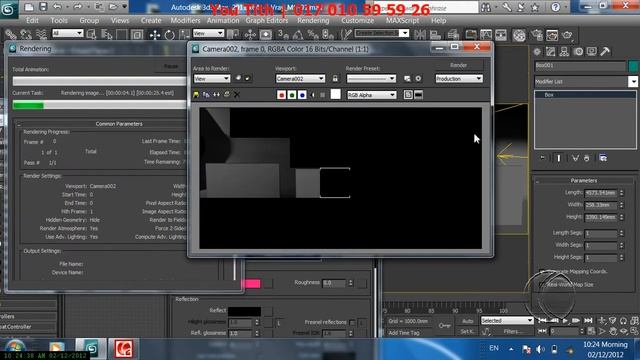The height and width of the screenshot is (360, 640).
Task: Open the MAXScript menu
Action: 402,20
